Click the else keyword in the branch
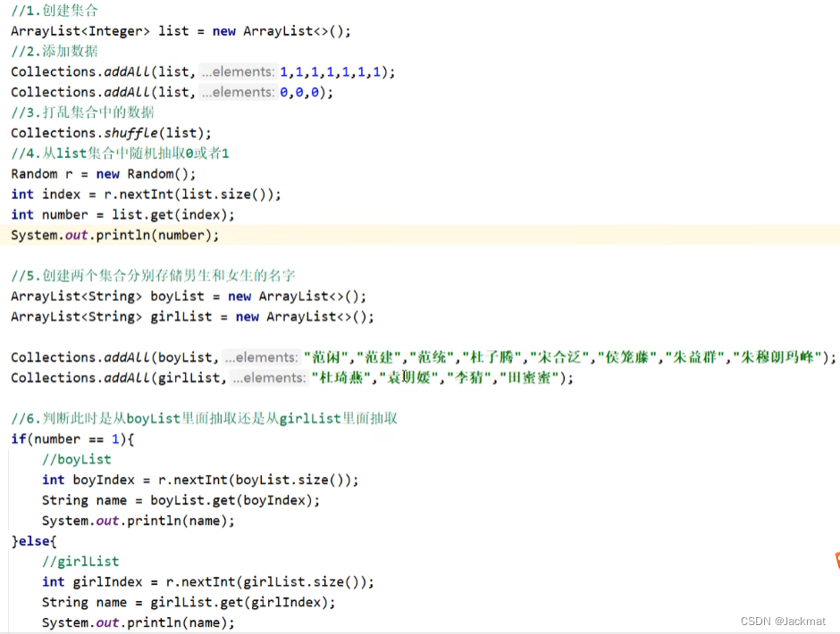840x634 pixels. [31, 540]
